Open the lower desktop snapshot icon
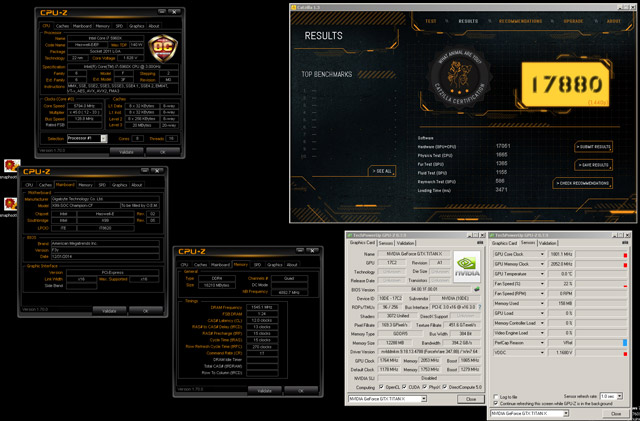This screenshot has width=640, height=421. click(11, 204)
